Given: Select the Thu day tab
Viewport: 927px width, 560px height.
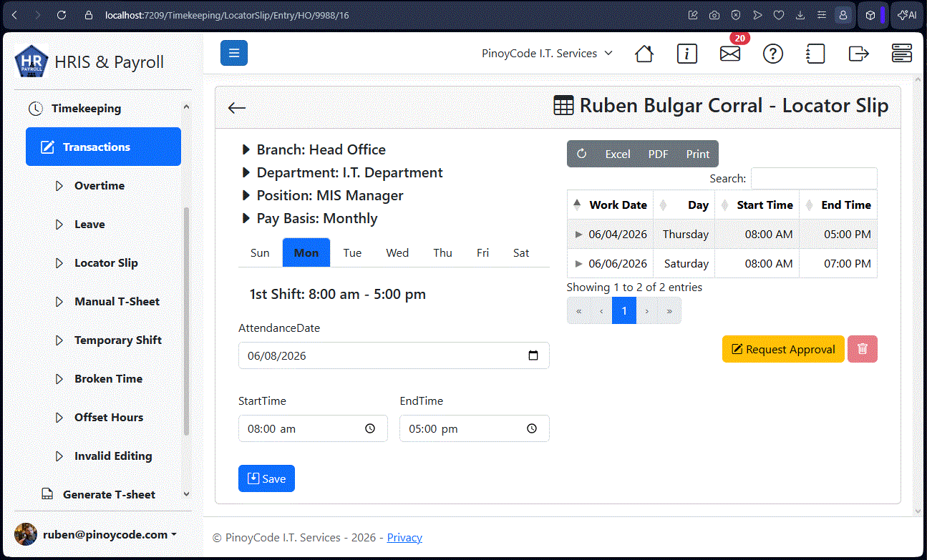Looking at the screenshot, I should (x=443, y=252).
